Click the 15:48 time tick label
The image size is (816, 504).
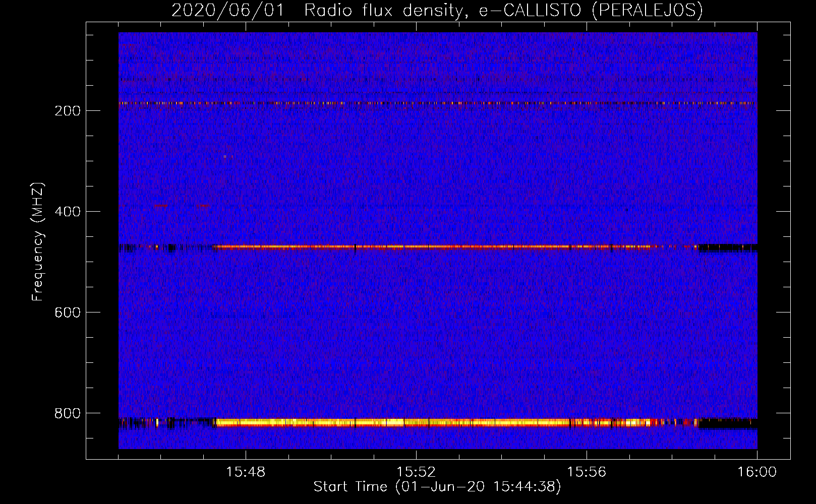(x=246, y=472)
